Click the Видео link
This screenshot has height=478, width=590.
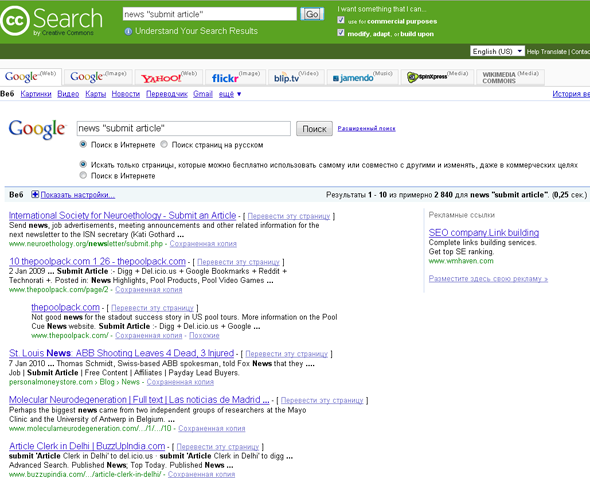click(x=68, y=94)
